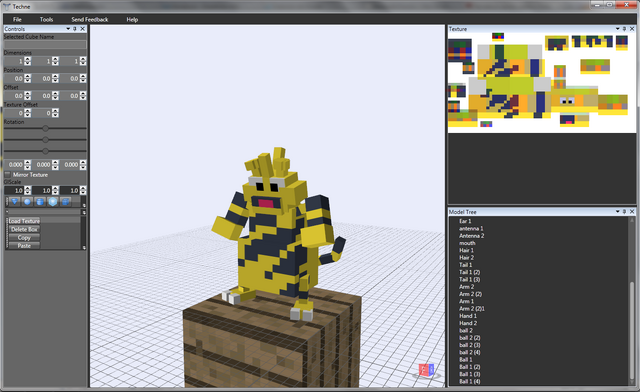Viewport: 640px width, 392px height.
Task: Select 'Ball 1' in the Model Tree
Action: point(465,360)
